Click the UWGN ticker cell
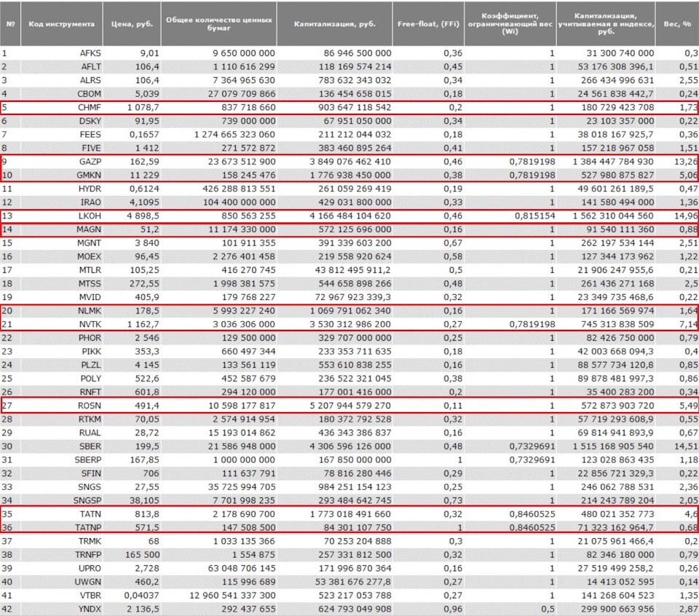The width and height of the screenshot is (699, 616). tap(89, 582)
